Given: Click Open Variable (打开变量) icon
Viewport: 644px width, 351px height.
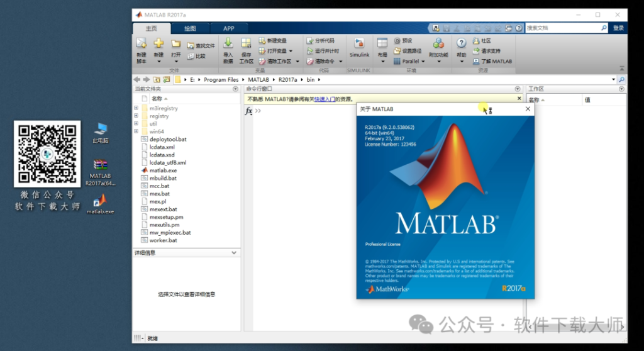Looking at the screenshot, I should (262, 51).
